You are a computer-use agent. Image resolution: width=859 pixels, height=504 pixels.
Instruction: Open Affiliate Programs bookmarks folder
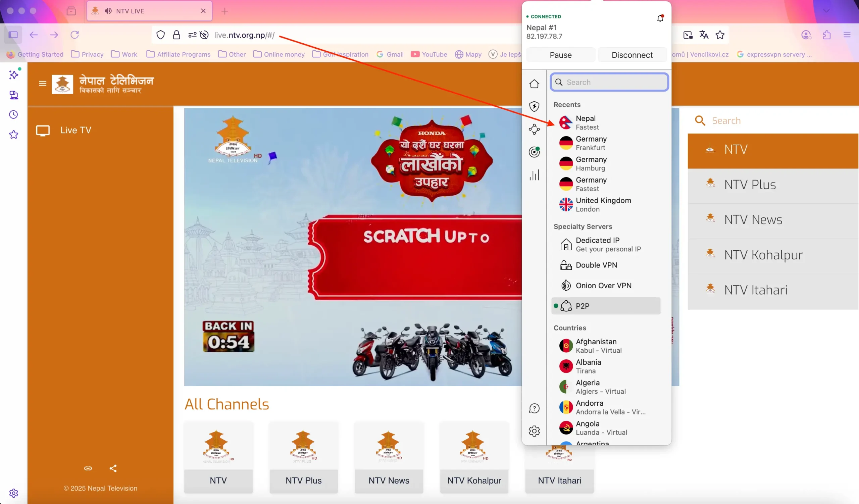point(178,54)
